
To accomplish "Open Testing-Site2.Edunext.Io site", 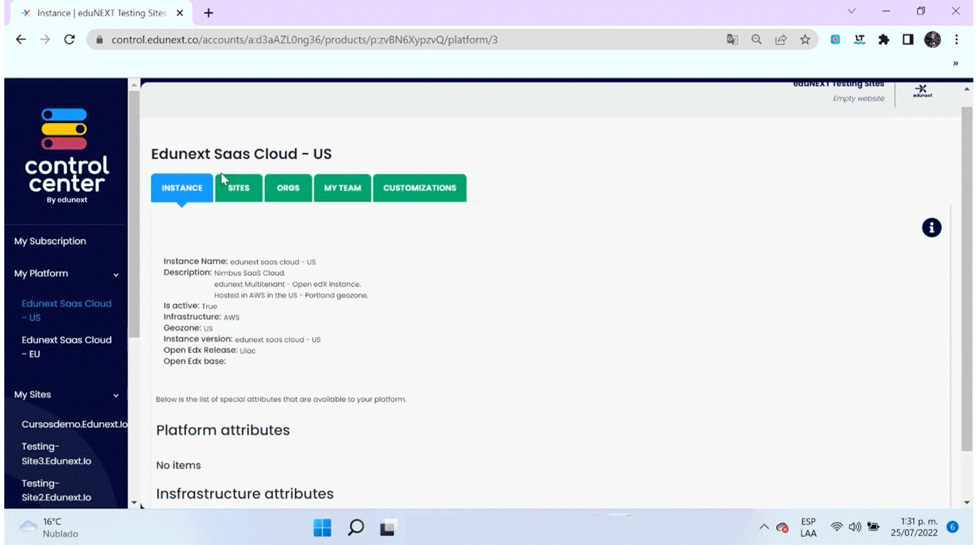I will pyautogui.click(x=56, y=490).
